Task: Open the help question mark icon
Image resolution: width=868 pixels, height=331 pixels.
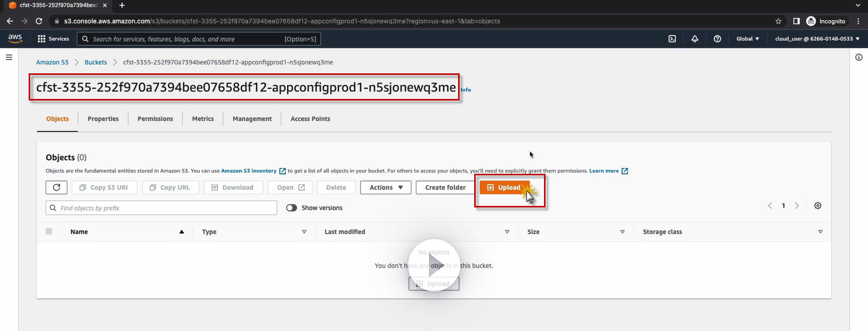Action: point(717,39)
